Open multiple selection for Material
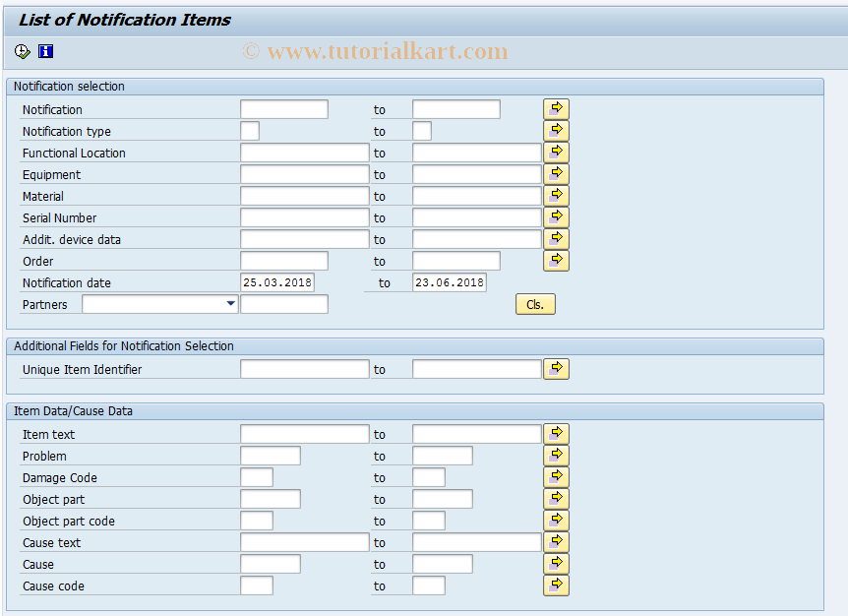The height and width of the screenshot is (616, 848). coord(556,195)
